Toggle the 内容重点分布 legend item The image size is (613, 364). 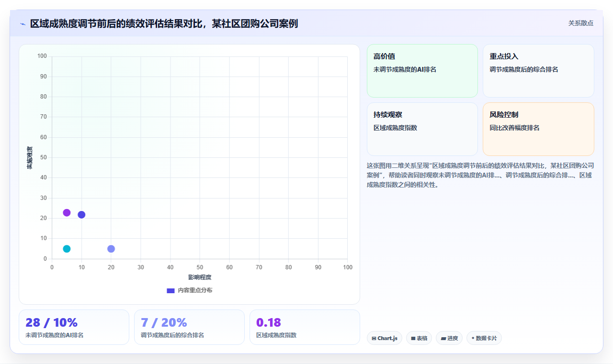pos(189,290)
